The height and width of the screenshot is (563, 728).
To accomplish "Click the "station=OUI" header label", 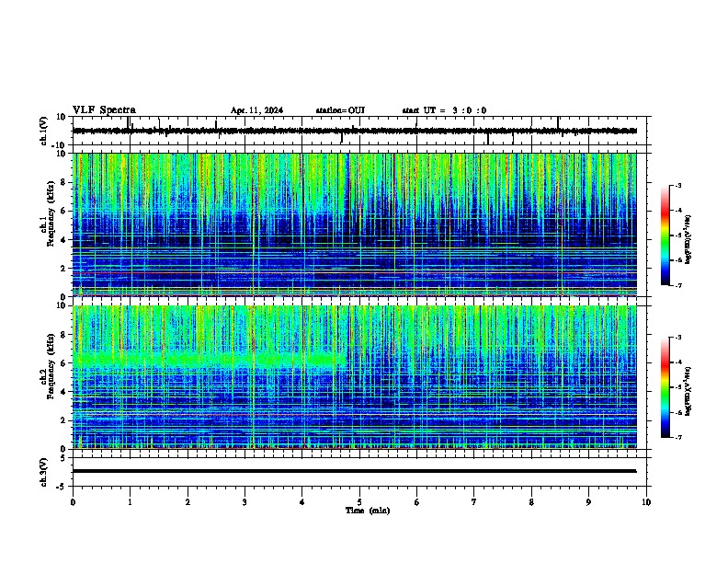I will coord(340,110).
